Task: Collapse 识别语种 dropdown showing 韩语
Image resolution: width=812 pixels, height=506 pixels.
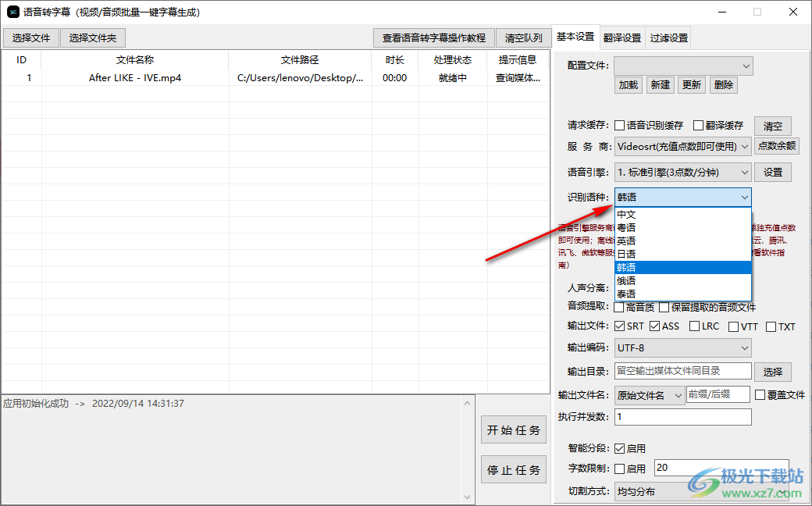Action: [x=683, y=198]
